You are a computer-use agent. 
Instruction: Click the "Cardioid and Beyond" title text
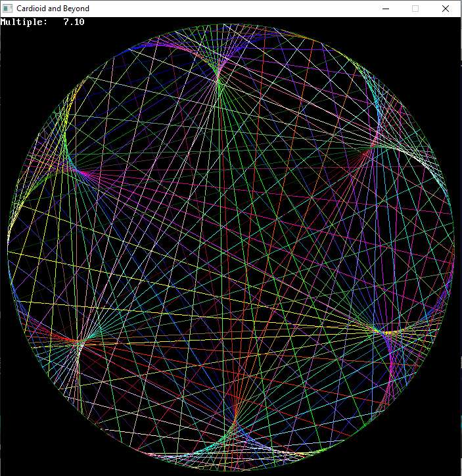[x=53, y=9]
